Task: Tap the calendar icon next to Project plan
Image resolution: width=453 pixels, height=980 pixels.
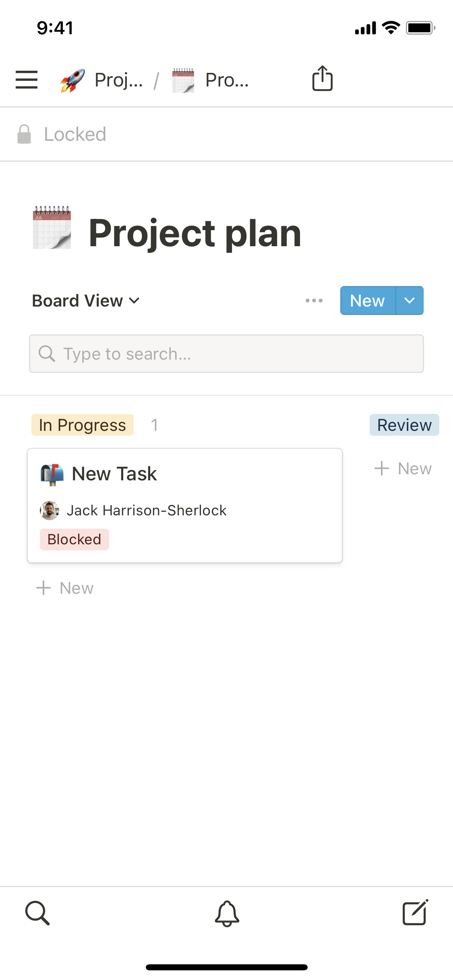Action: pos(52,228)
